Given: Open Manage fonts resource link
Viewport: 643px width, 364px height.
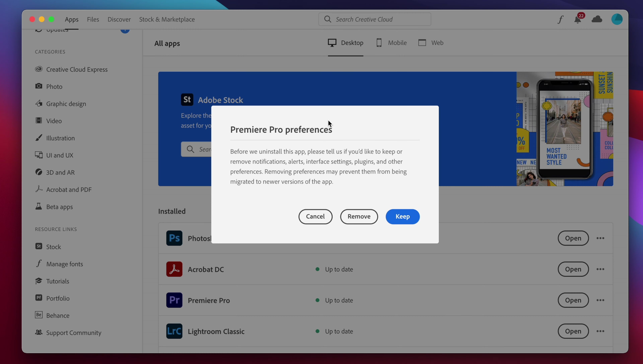Looking at the screenshot, I should point(59,264).
